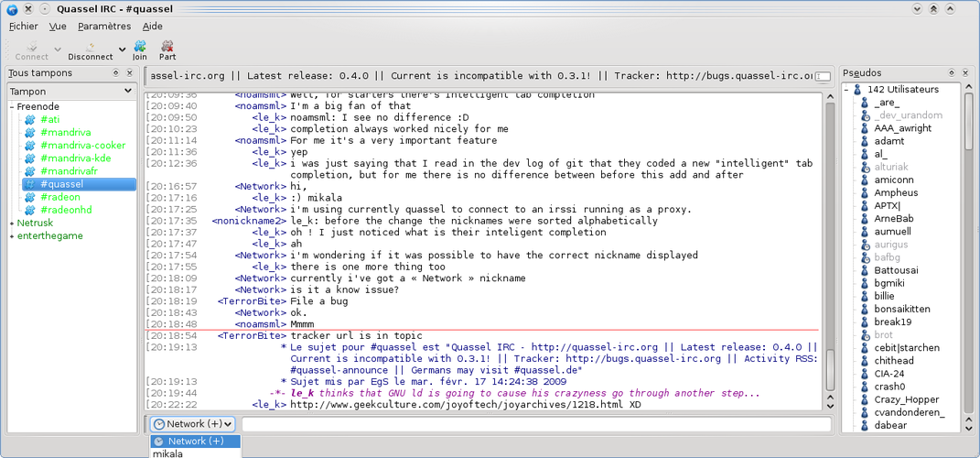Open the Vue menu
This screenshot has width=980, height=458.
pyautogui.click(x=58, y=27)
